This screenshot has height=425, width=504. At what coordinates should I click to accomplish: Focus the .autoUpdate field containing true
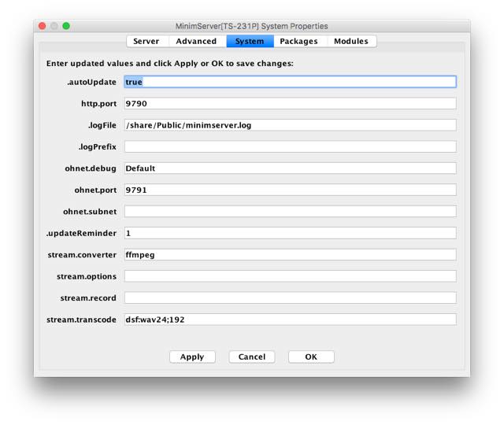click(291, 82)
